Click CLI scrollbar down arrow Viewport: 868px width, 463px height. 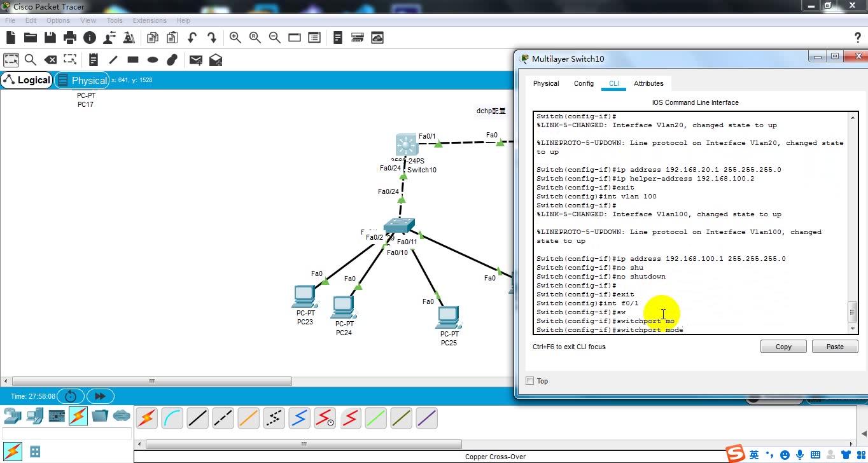pyautogui.click(x=853, y=329)
